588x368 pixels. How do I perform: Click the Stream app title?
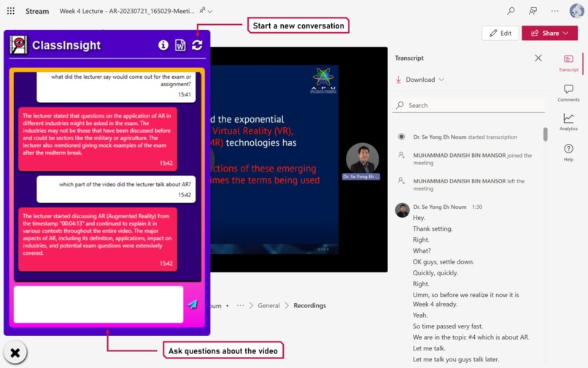(x=37, y=11)
